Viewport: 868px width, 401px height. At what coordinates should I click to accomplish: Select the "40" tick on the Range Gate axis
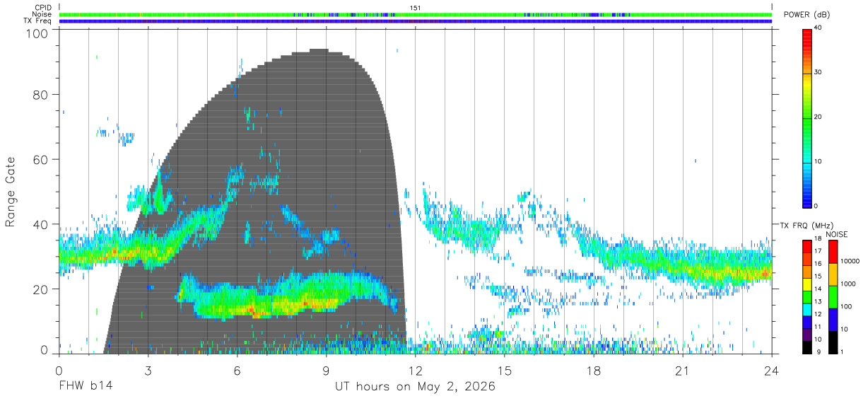[x=41, y=224]
